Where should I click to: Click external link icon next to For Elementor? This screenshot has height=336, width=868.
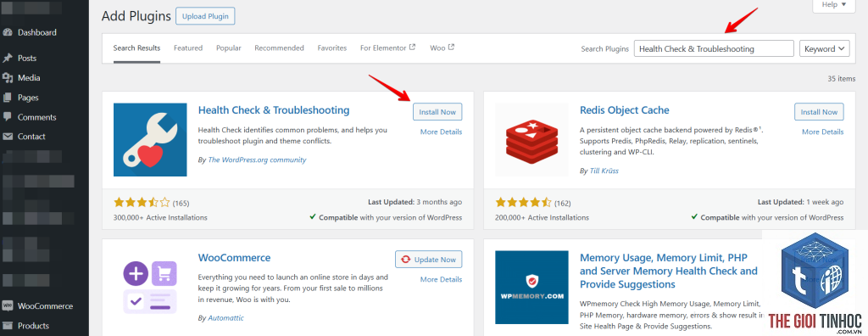tap(412, 48)
